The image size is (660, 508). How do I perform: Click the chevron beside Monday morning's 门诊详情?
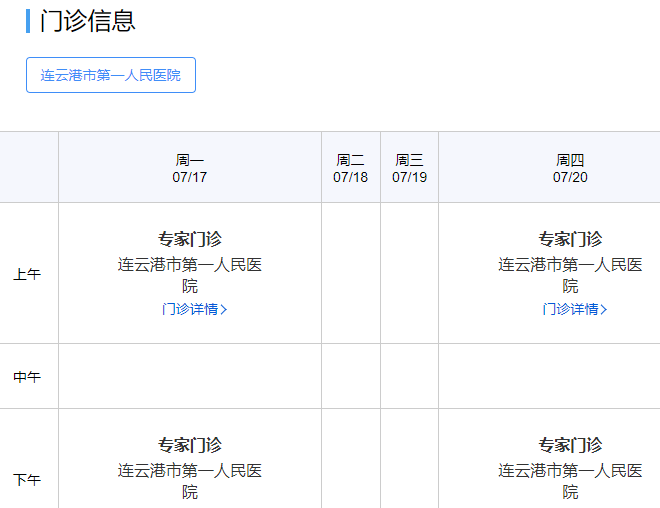(224, 309)
